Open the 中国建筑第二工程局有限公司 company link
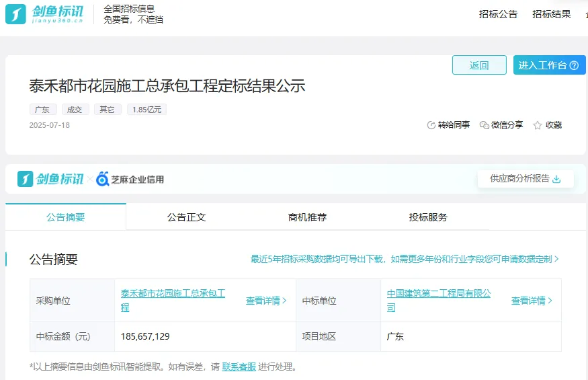Screen dimensions: 588x380 (439, 294)
